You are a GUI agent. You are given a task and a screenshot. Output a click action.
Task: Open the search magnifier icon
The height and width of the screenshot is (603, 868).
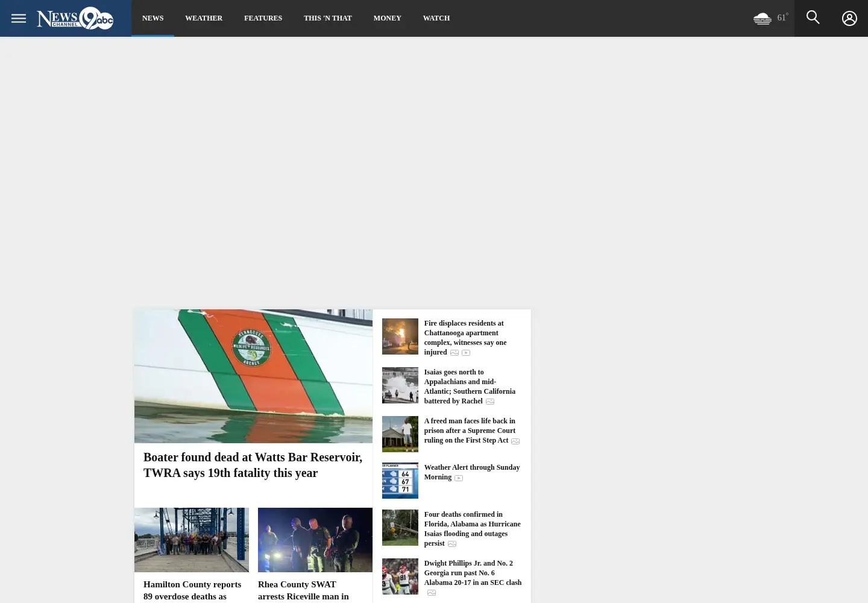click(813, 17)
